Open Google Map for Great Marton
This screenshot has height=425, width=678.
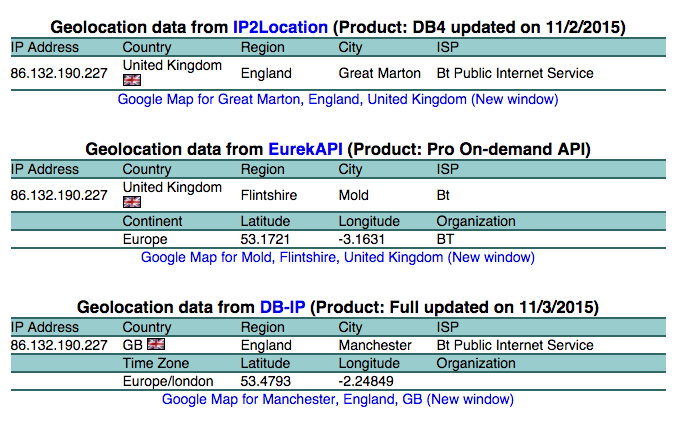(337, 99)
